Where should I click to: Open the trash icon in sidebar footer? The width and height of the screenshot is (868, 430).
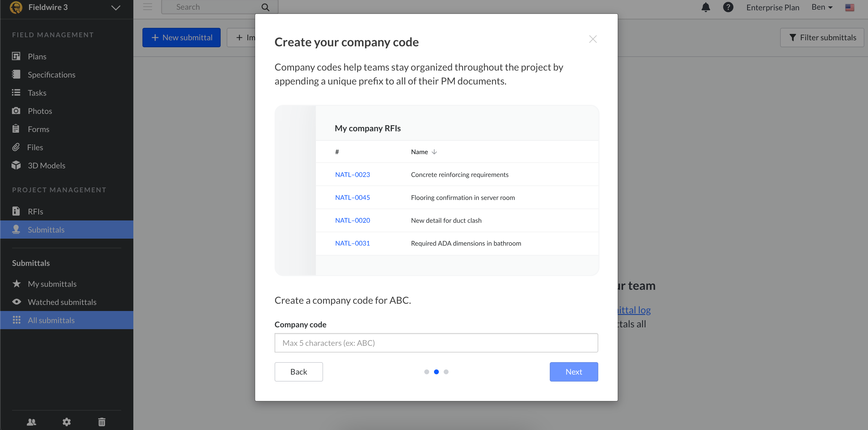point(102,422)
